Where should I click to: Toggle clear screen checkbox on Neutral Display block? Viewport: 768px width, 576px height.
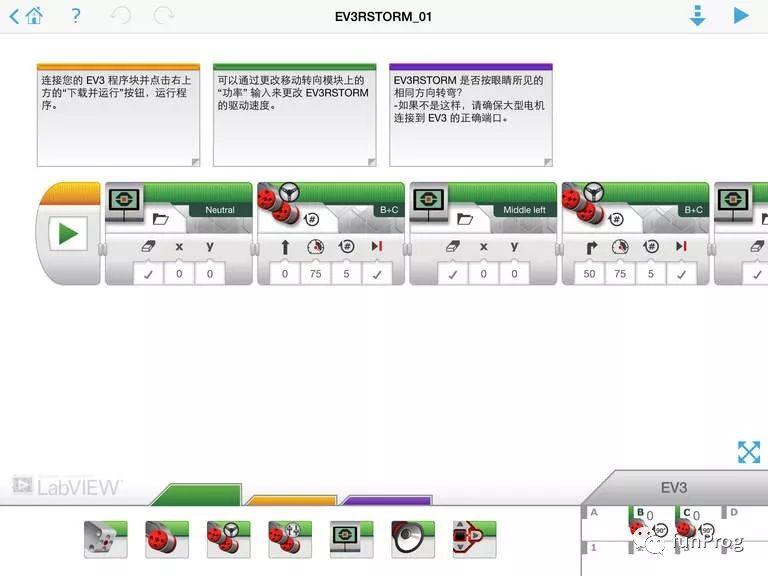tap(148, 274)
